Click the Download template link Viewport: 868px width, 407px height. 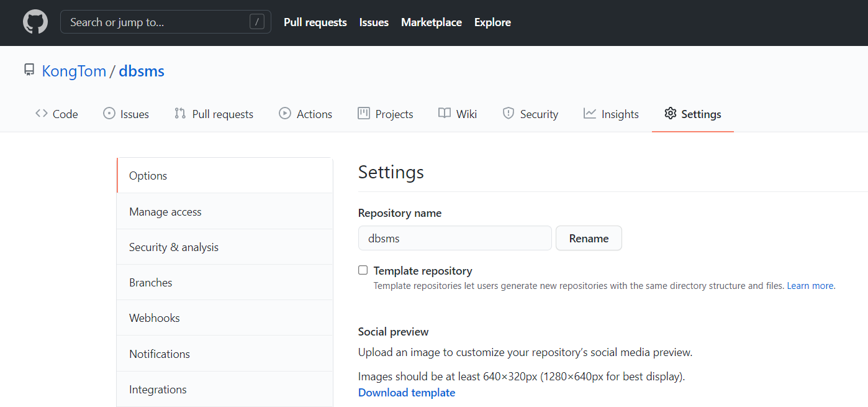(x=407, y=392)
